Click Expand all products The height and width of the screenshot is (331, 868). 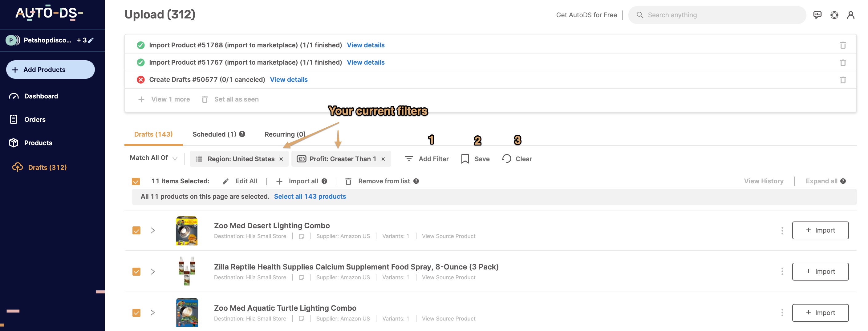[821, 181]
